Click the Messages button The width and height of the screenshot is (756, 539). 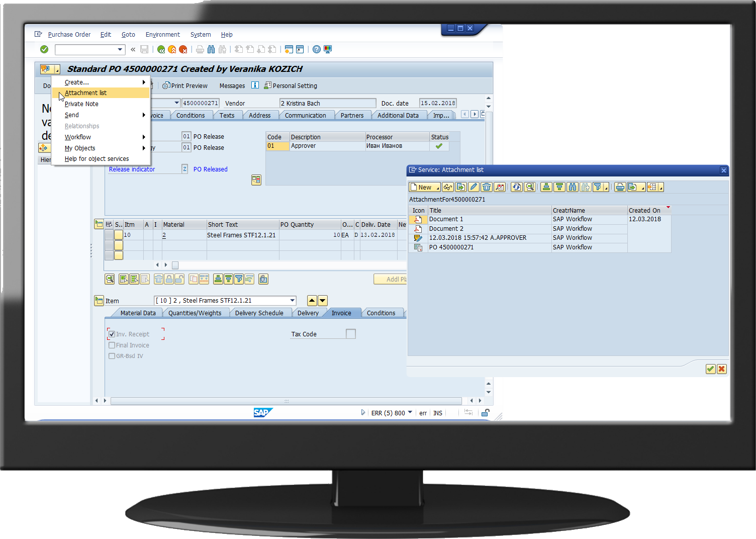(x=232, y=86)
